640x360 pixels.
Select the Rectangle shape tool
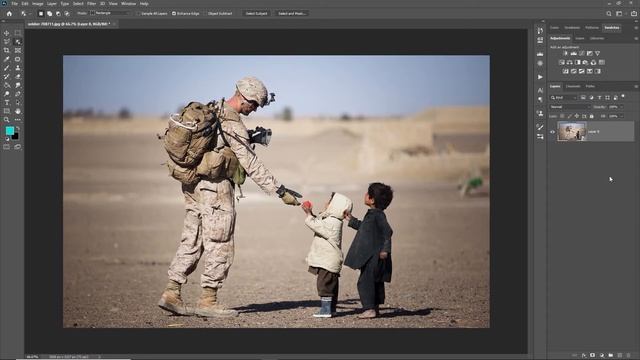tap(7, 111)
